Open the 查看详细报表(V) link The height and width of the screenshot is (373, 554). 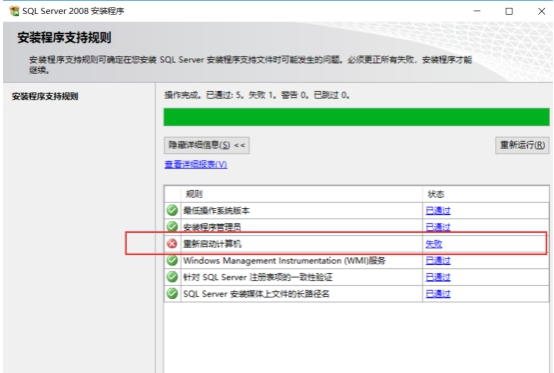pyautogui.click(x=196, y=165)
